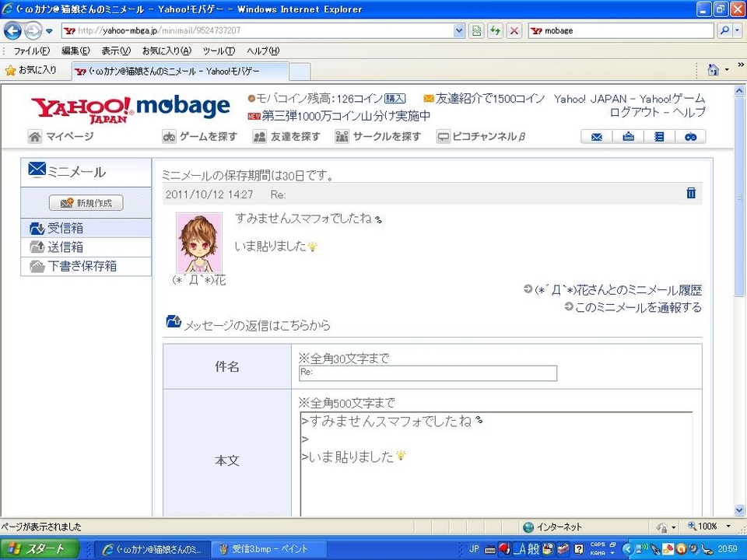Open サークルを探す navigation item

378,137
